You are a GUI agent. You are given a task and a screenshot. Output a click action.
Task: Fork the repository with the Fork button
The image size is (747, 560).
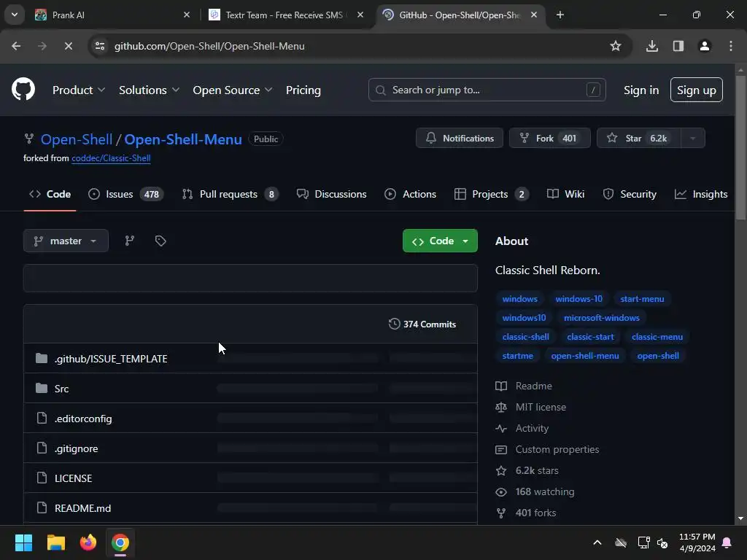pyautogui.click(x=550, y=138)
